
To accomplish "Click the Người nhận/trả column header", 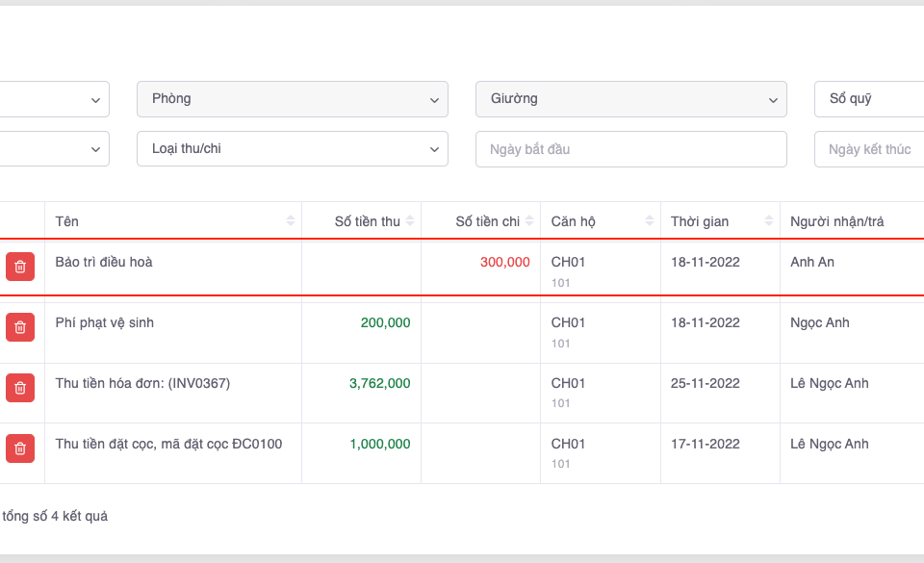I will coord(836,221).
